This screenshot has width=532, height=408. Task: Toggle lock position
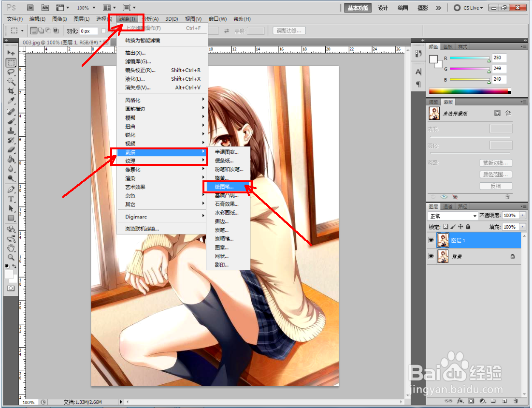coord(460,226)
